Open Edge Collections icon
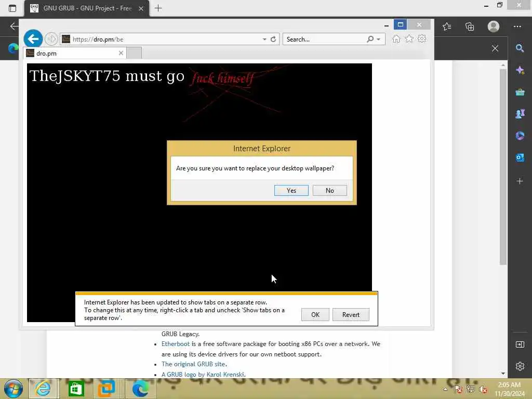Image resolution: width=532 pixels, height=399 pixels. coord(470,26)
